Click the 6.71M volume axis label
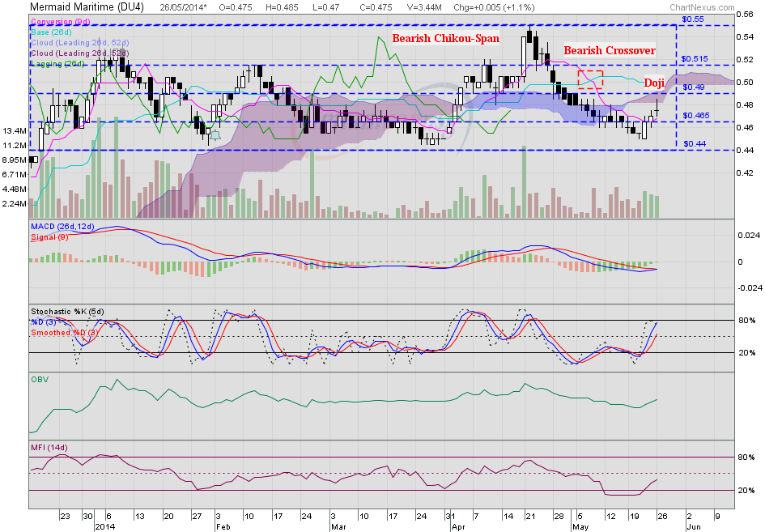Viewport: 765px width, 532px height. [x=14, y=174]
